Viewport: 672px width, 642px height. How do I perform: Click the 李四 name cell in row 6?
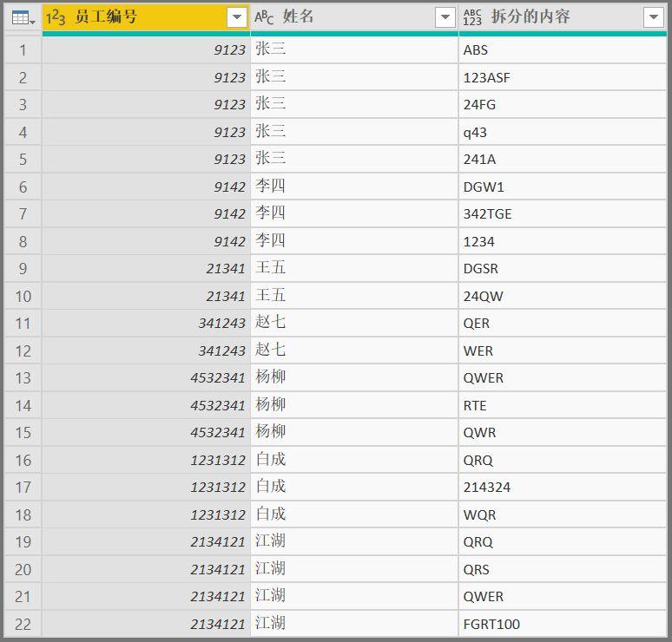(x=354, y=187)
